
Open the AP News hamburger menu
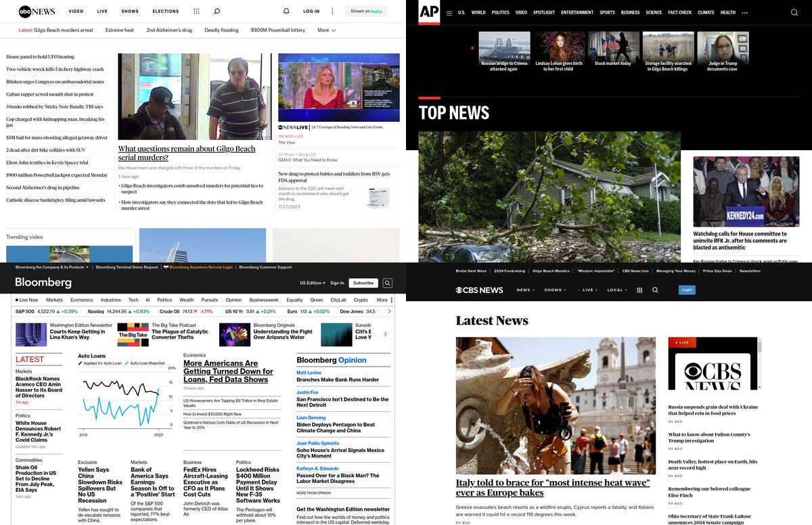[449, 13]
